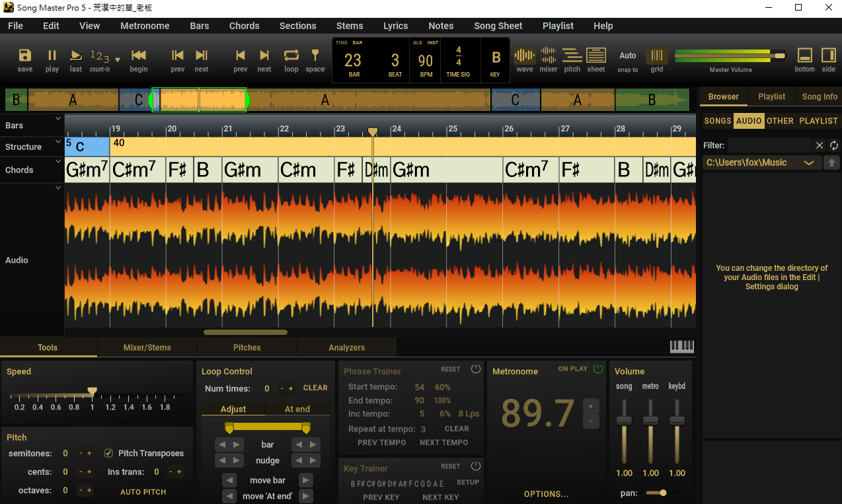Toggle the bottom panel layout icon
This screenshot has width=842, height=504.
tap(805, 55)
